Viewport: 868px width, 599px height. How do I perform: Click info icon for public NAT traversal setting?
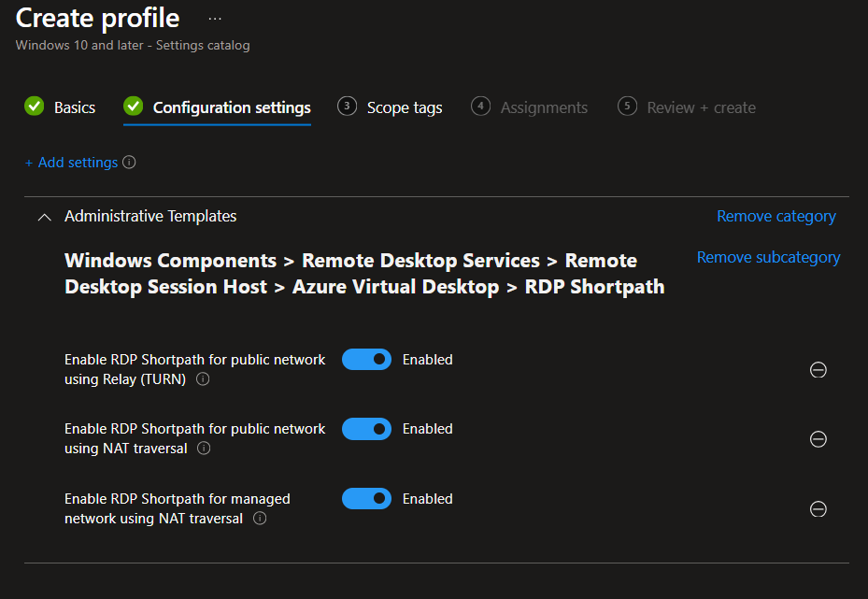click(x=204, y=449)
